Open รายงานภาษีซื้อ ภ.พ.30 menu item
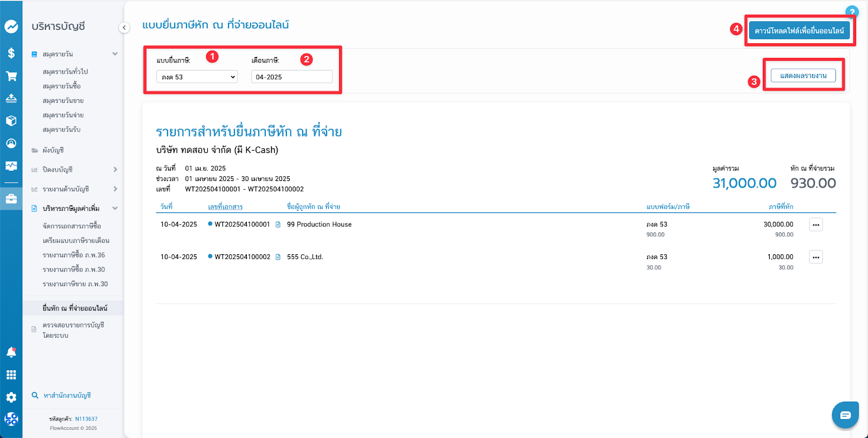 tap(74, 269)
